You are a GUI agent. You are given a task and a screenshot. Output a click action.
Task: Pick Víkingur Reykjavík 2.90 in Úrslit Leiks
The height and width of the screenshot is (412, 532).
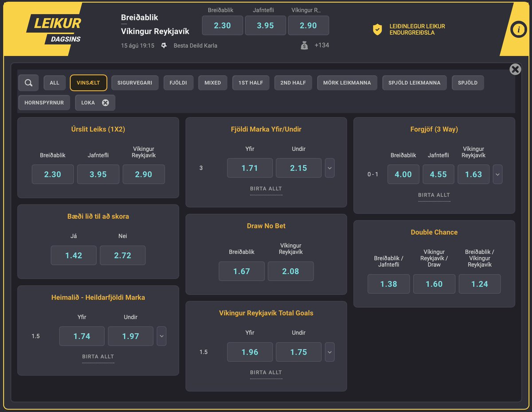click(x=144, y=174)
